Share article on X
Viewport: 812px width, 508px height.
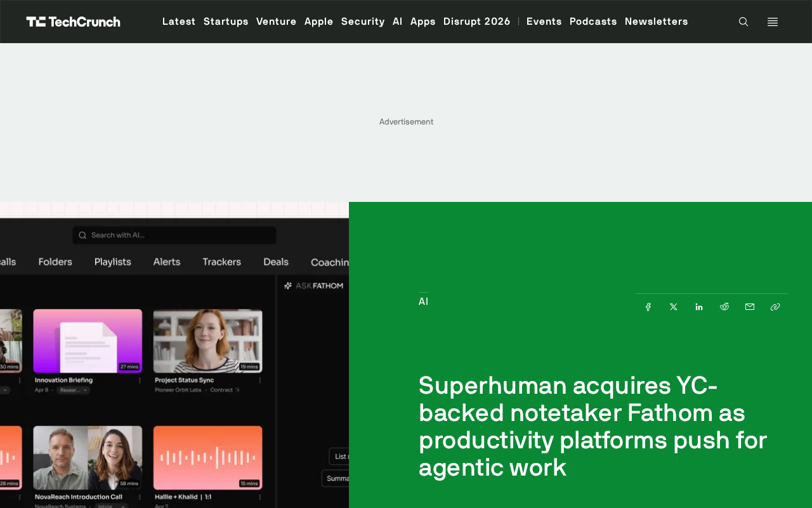pos(674,307)
